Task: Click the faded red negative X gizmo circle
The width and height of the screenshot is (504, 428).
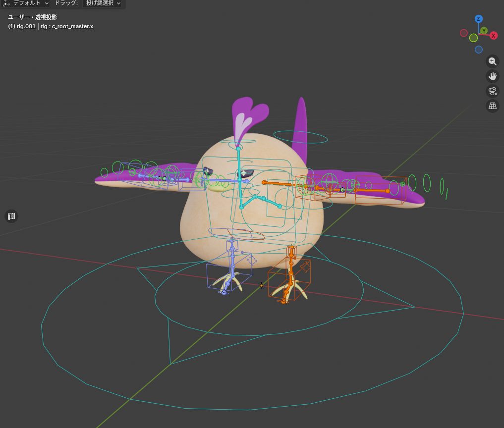Action: [x=464, y=33]
